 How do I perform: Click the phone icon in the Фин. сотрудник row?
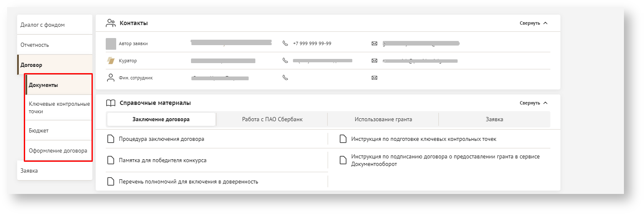[x=285, y=78]
